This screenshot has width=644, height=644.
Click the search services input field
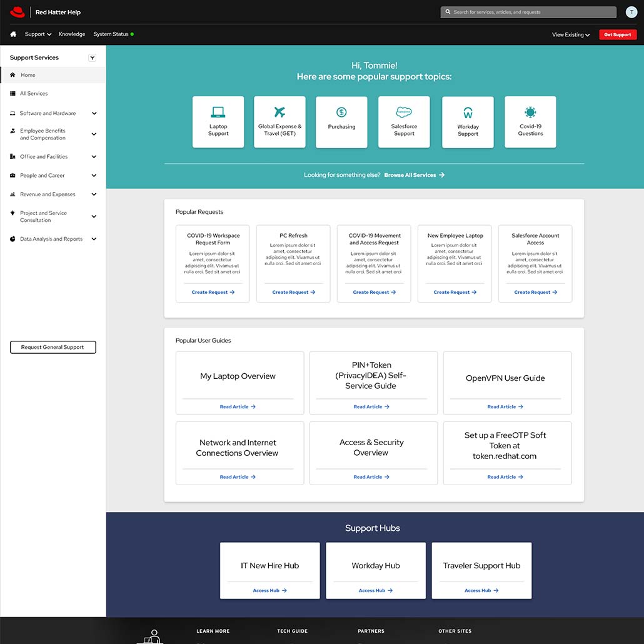click(x=528, y=12)
